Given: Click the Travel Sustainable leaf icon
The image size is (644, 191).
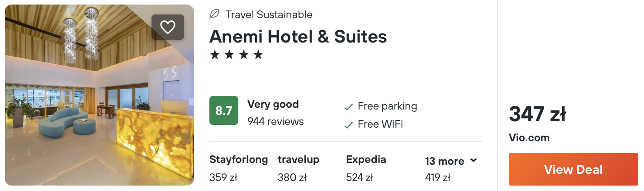Looking at the screenshot, I should (x=214, y=14).
